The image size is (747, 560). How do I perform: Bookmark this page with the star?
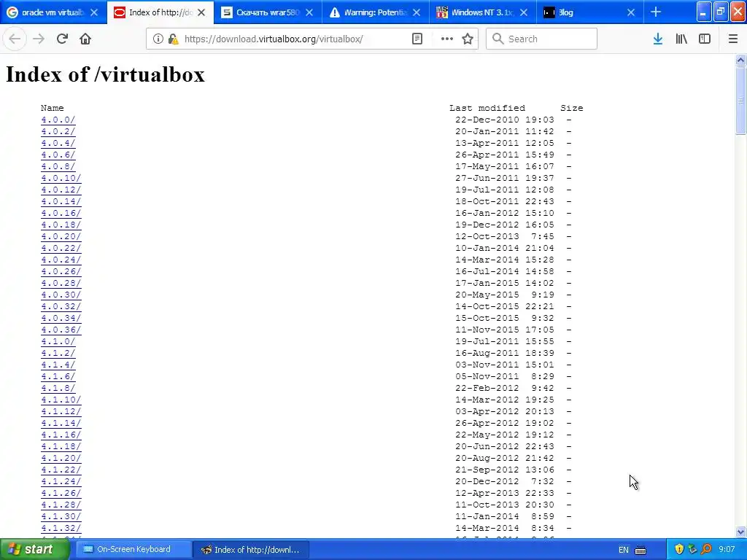pyautogui.click(x=468, y=39)
